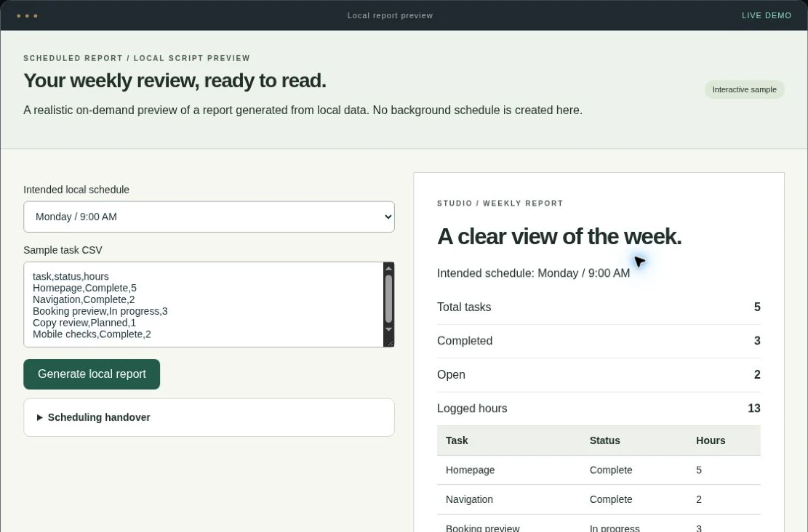Click the 'Open' row label
This screenshot has width=808, height=532.
(x=451, y=375)
